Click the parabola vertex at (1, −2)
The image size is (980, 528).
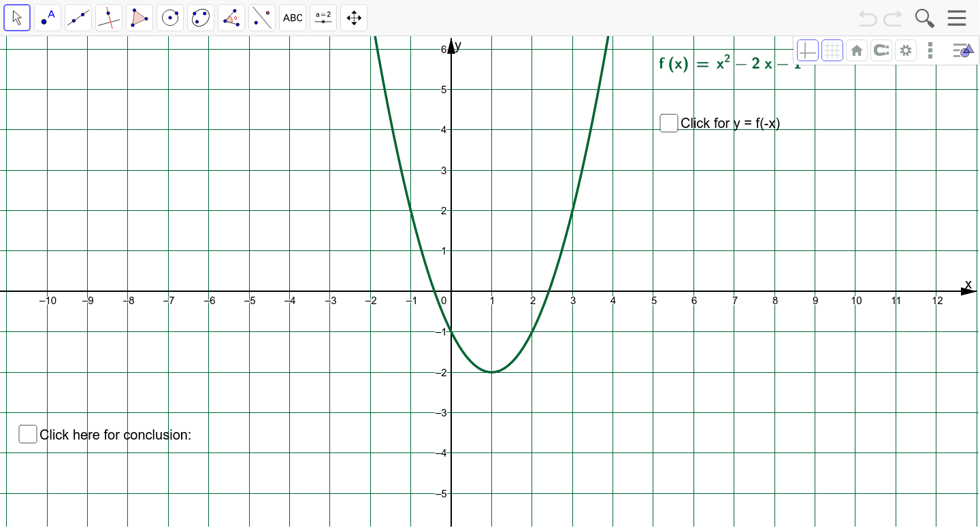pyautogui.click(x=491, y=372)
